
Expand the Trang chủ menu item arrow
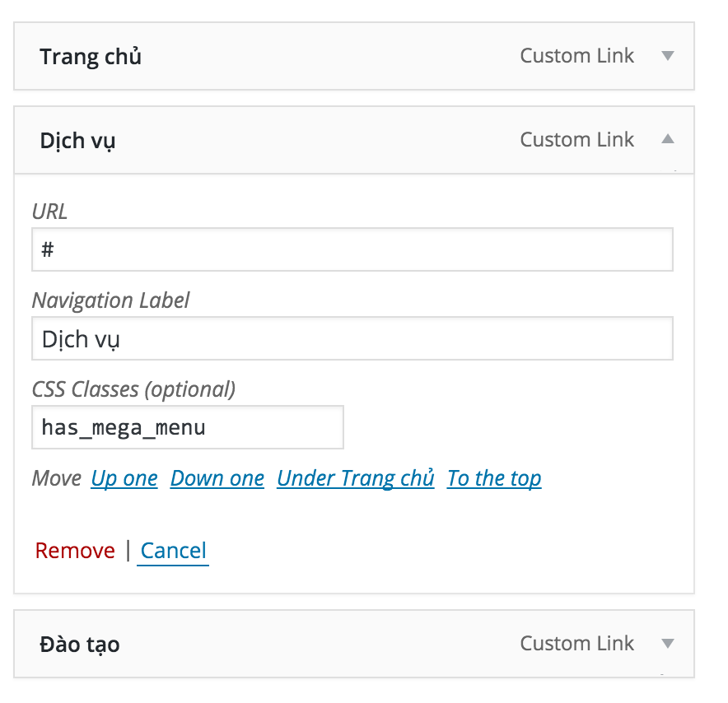pos(668,56)
